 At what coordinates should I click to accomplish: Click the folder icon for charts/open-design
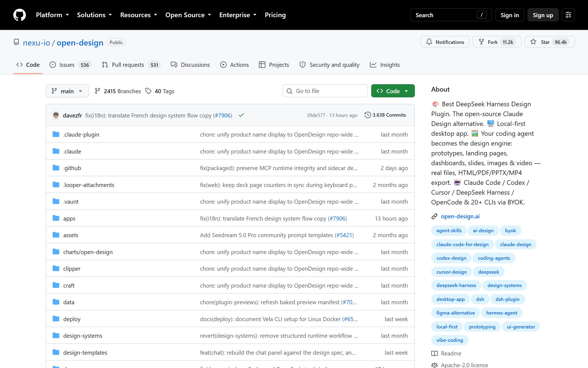[56, 252]
